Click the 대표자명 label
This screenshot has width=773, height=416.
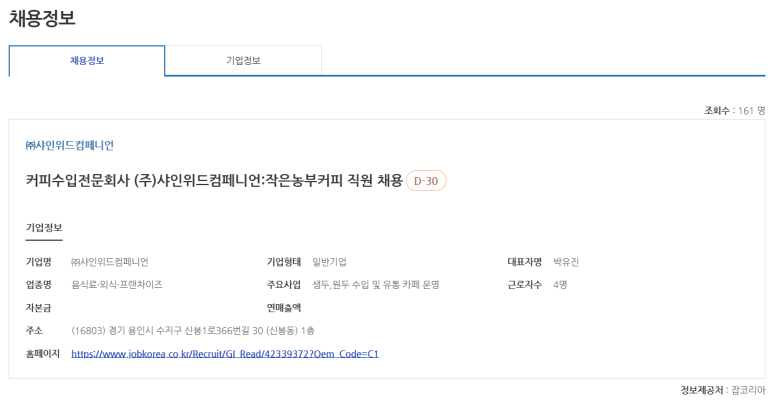click(525, 262)
